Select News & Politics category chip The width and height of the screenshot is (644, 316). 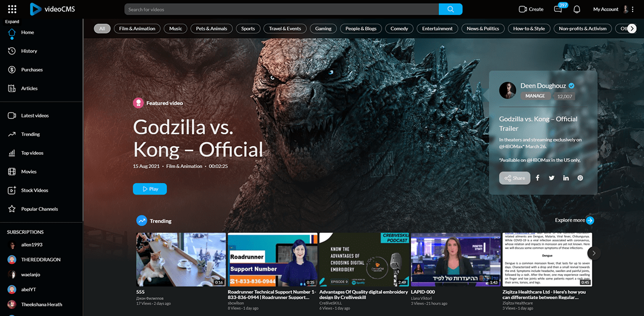[483, 28]
